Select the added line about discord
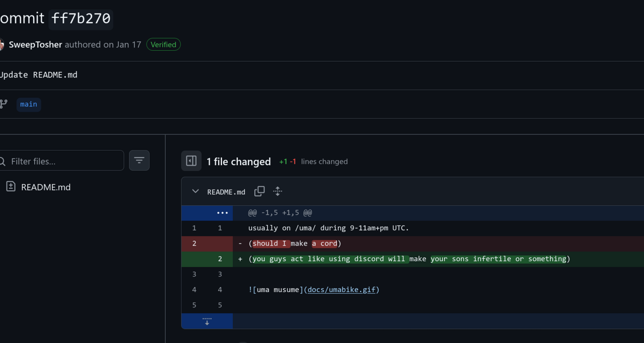Viewport: 644px width, 343px height. coord(409,259)
